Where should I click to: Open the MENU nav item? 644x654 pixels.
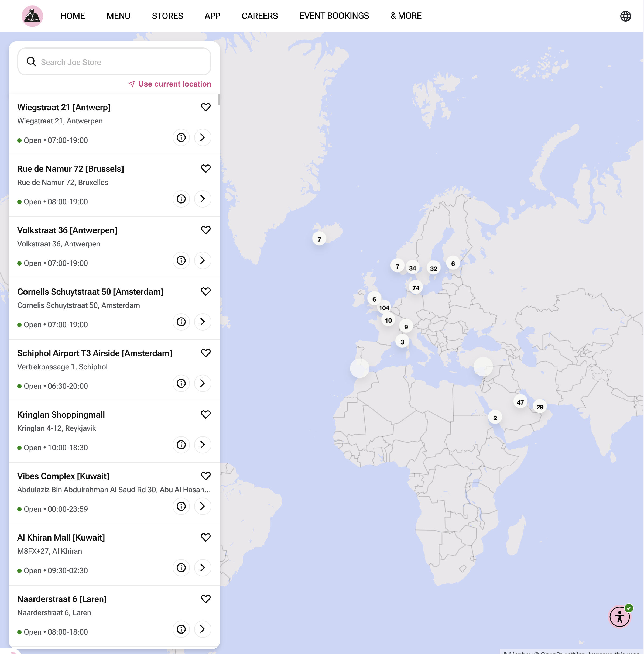point(118,16)
